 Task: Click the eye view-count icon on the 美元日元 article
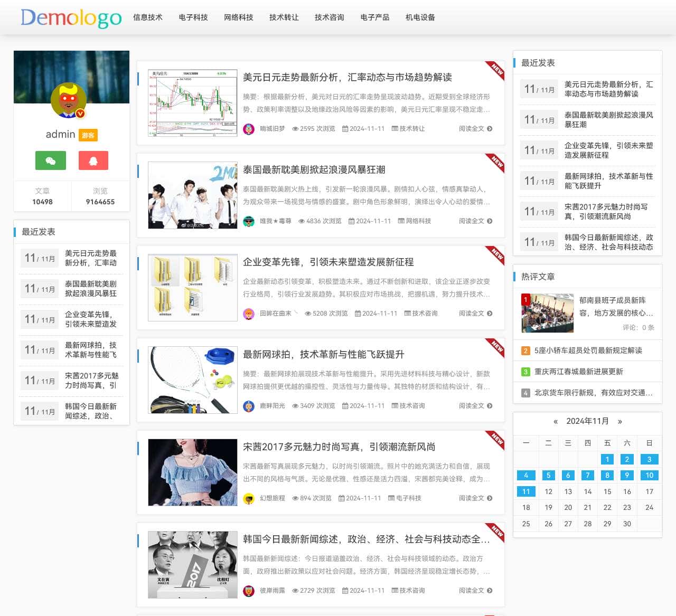(296, 128)
